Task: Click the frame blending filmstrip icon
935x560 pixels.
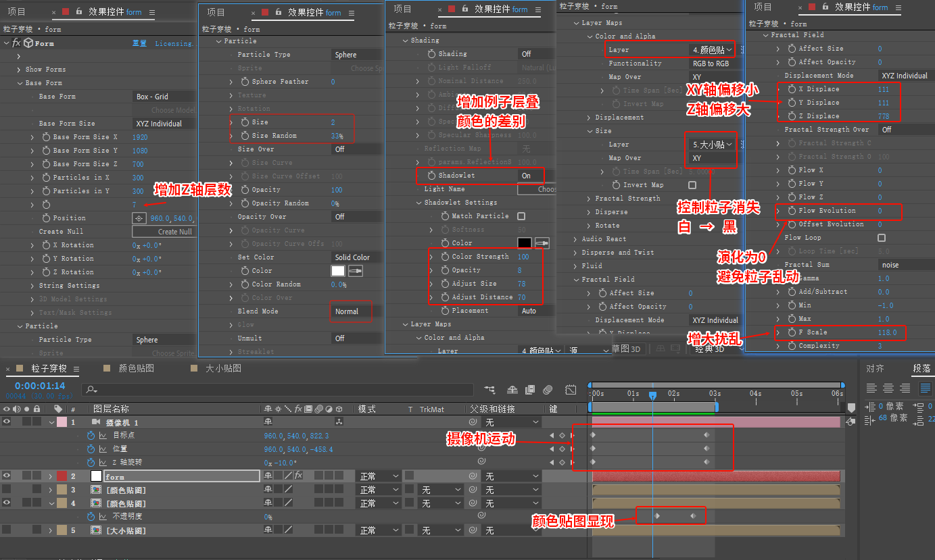Action: click(x=530, y=390)
